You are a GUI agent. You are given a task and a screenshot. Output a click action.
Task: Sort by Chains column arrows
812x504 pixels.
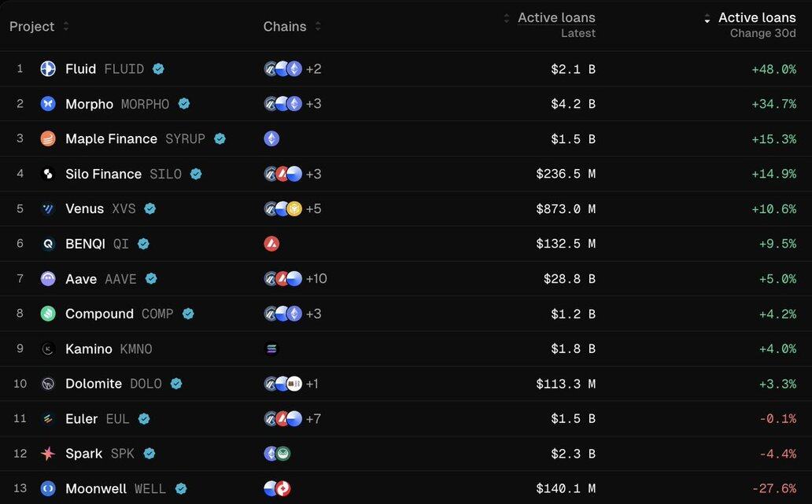(318, 26)
